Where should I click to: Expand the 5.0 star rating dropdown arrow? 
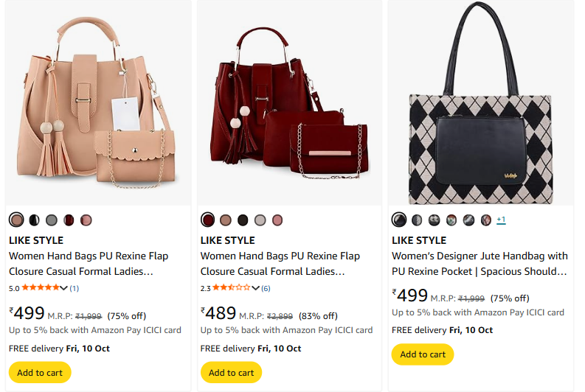[64, 288]
